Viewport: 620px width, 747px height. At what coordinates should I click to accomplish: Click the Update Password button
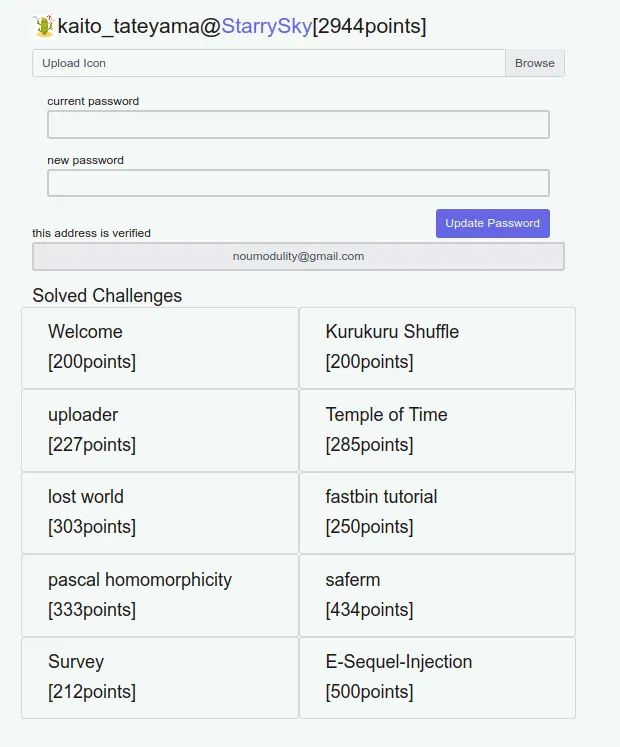pyautogui.click(x=492, y=223)
